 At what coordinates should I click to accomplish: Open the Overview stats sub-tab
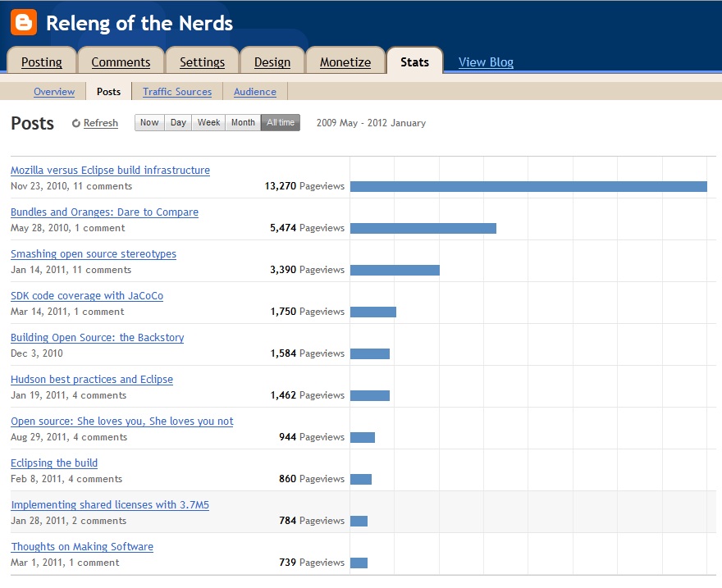pyautogui.click(x=54, y=92)
